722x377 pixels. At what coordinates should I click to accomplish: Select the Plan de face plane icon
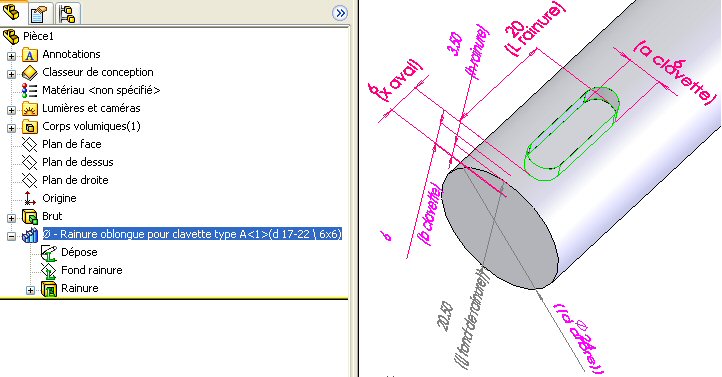(29, 145)
